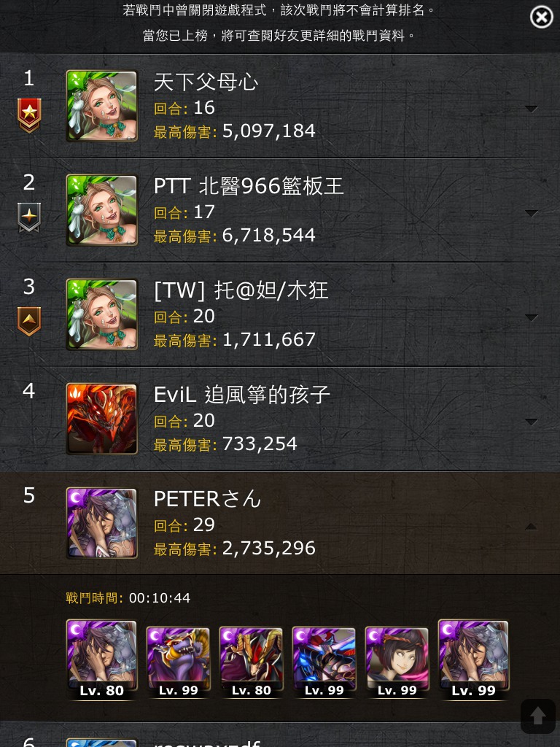Select purple beast card second in team
The height and width of the screenshot is (747, 560).
click(x=178, y=662)
